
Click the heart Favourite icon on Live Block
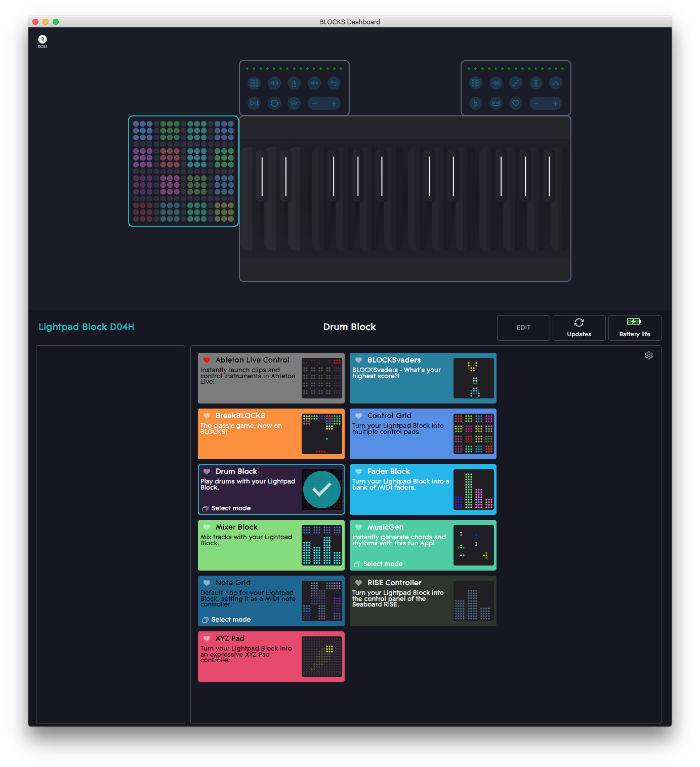(516, 103)
